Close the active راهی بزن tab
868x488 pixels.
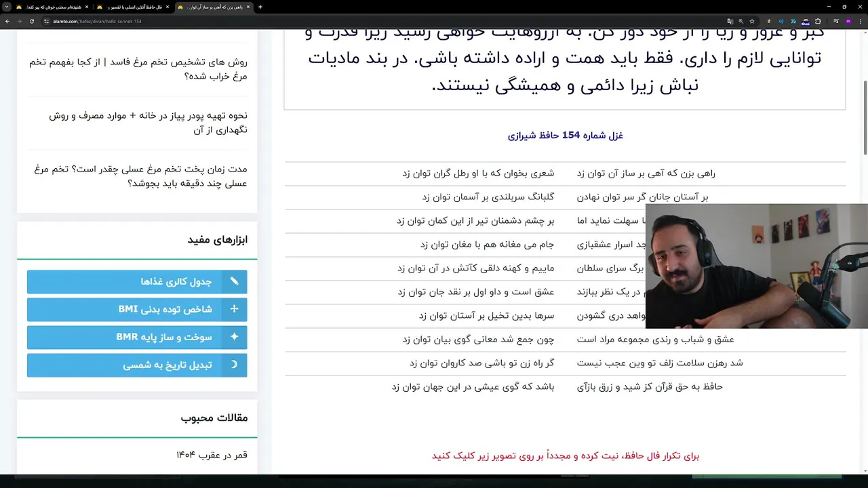248,7
